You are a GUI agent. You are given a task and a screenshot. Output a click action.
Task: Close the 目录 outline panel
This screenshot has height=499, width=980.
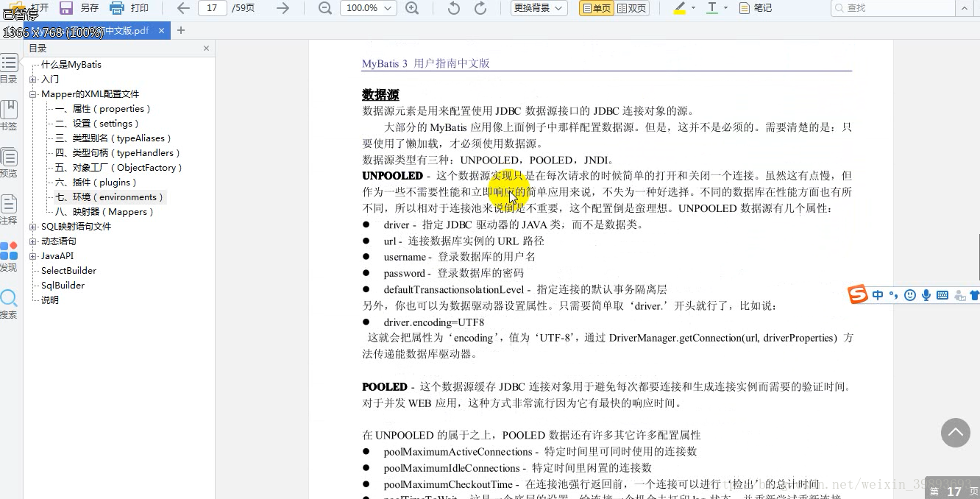pos(206,48)
